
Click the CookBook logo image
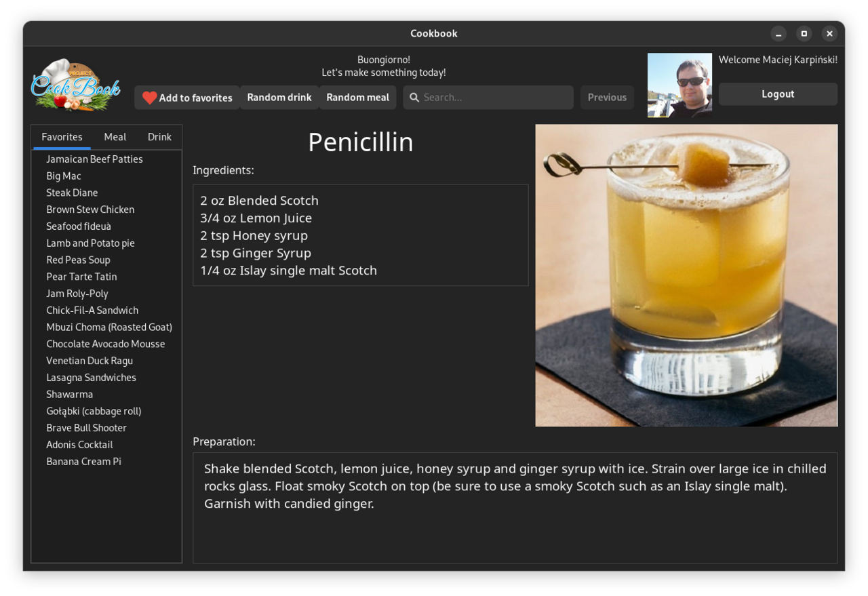pos(76,85)
